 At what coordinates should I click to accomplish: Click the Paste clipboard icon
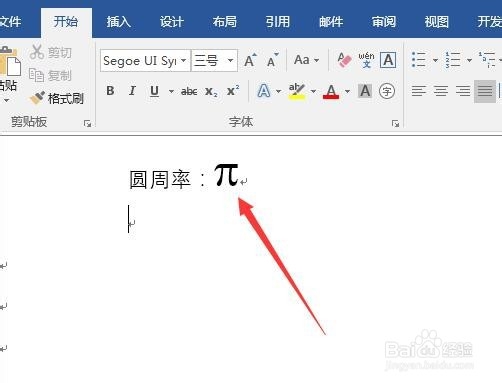point(9,62)
